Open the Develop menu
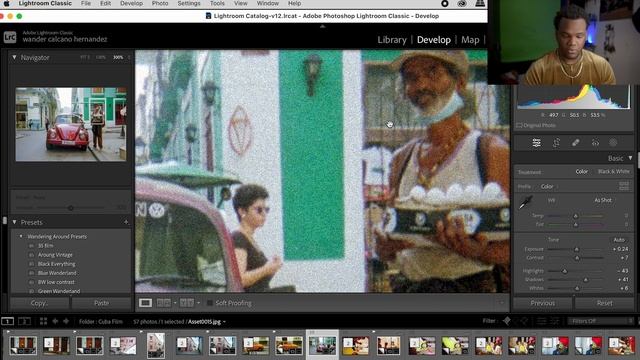 [131, 3]
